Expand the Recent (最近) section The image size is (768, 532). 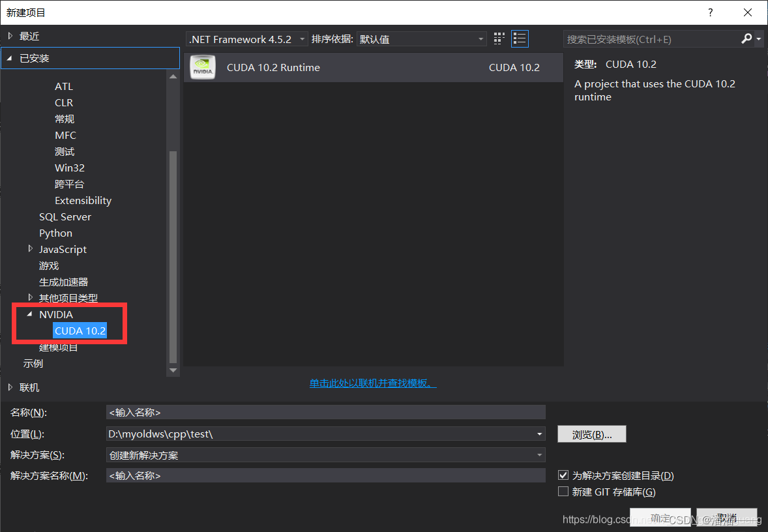coord(10,36)
